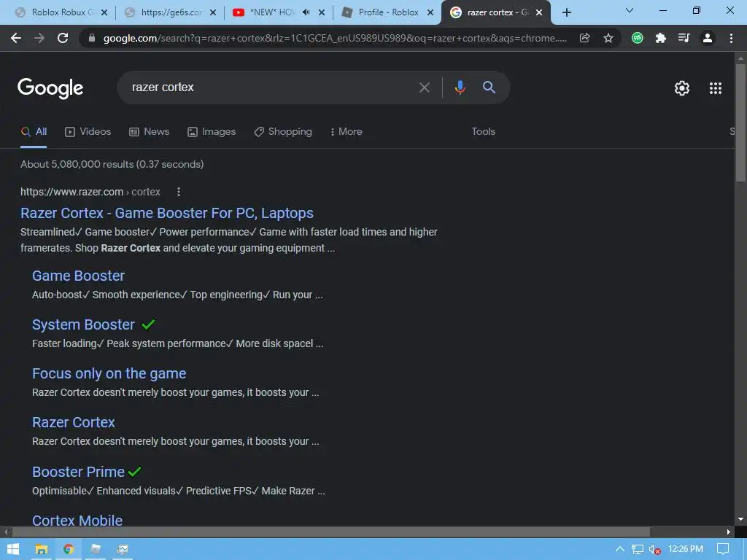Image resolution: width=747 pixels, height=560 pixels.
Task: Open File Explorer from taskbar
Action: 42,549
